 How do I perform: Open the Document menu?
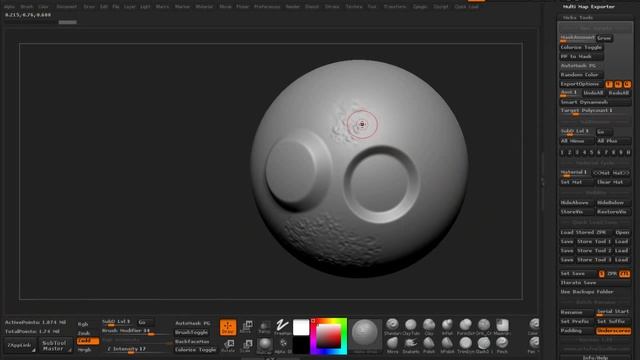(x=67, y=7)
